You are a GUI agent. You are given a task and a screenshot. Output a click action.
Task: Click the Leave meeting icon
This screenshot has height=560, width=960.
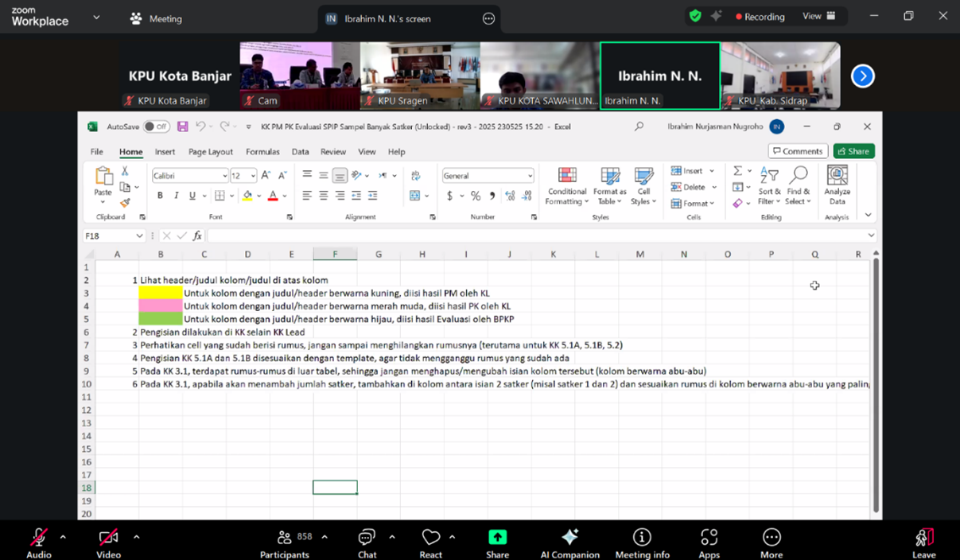(x=923, y=538)
